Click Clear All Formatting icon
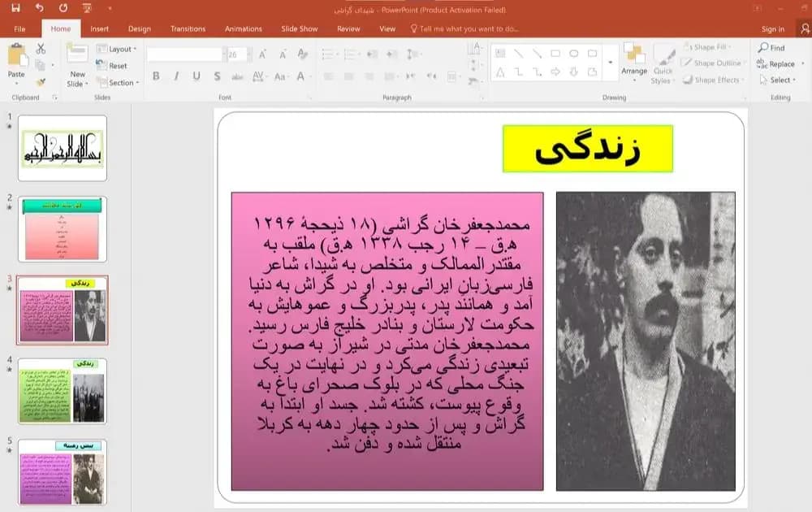Viewport: 812px width, 512px height. pos(303,54)
